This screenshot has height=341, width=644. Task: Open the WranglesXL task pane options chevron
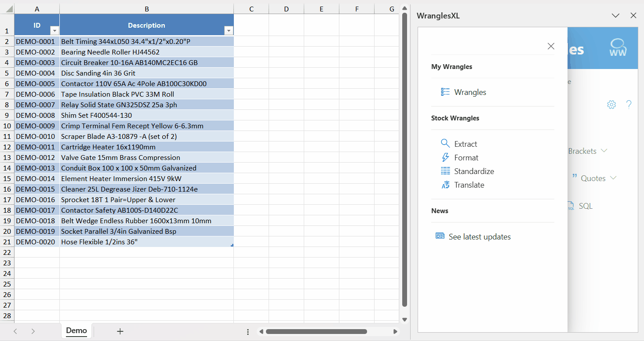[615, 15]
